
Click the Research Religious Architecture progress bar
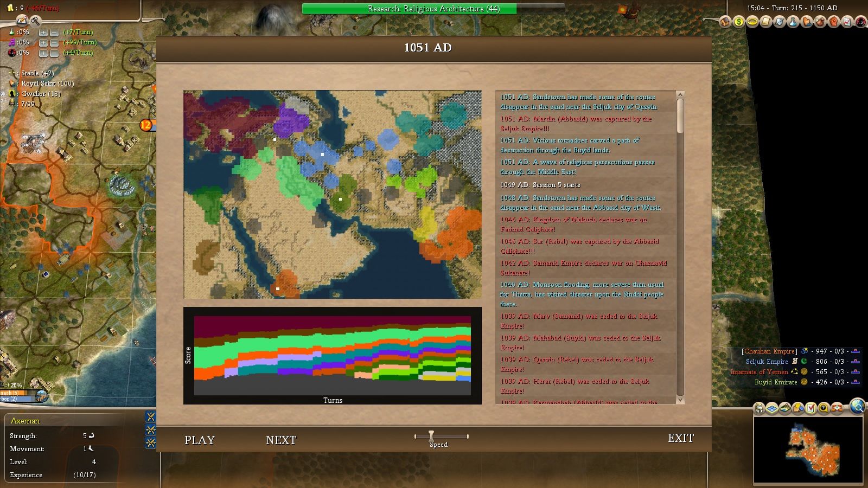[433, 9]
